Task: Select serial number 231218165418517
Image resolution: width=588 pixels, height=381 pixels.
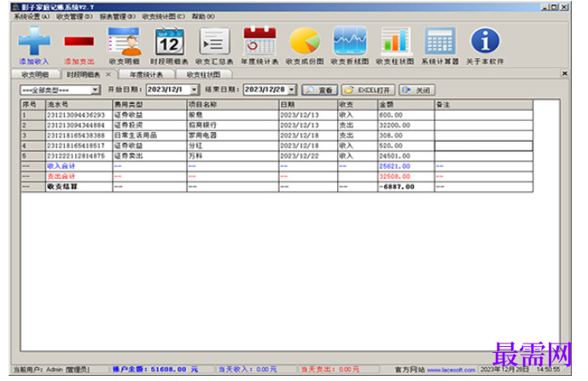Action: pos(79,146)
